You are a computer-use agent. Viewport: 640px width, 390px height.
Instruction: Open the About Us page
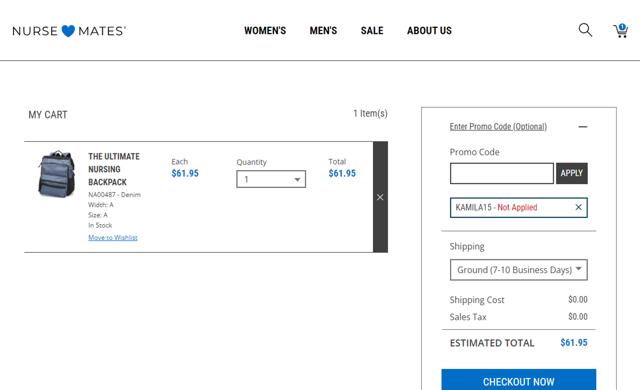pos(429,31)
